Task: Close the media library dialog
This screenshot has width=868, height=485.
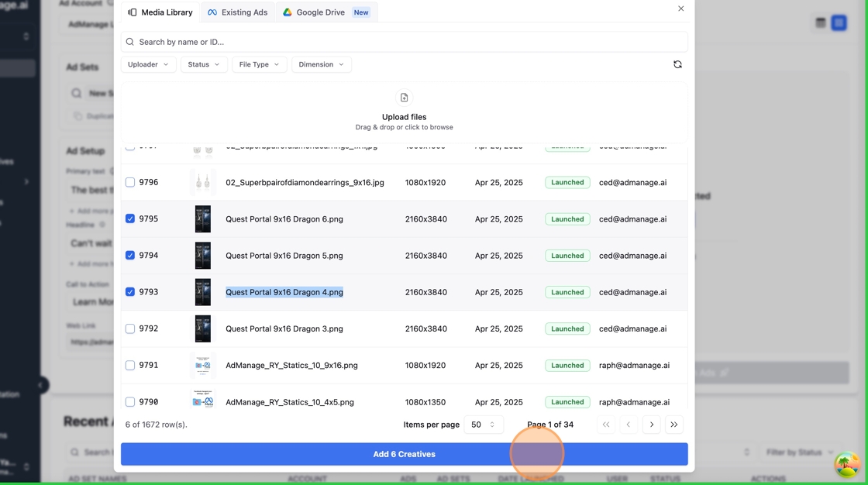Action: click(x=681, y=9)
